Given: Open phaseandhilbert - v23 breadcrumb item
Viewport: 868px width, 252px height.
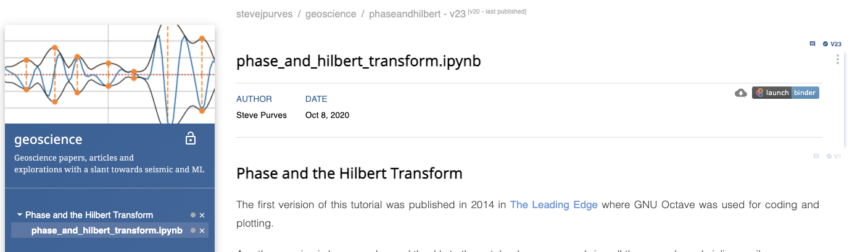Looking at the screenshot, I should (417, 14).
